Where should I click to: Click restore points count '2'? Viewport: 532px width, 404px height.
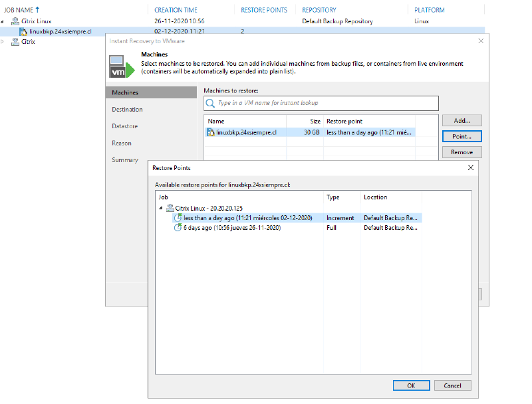[x=243, y=31]
